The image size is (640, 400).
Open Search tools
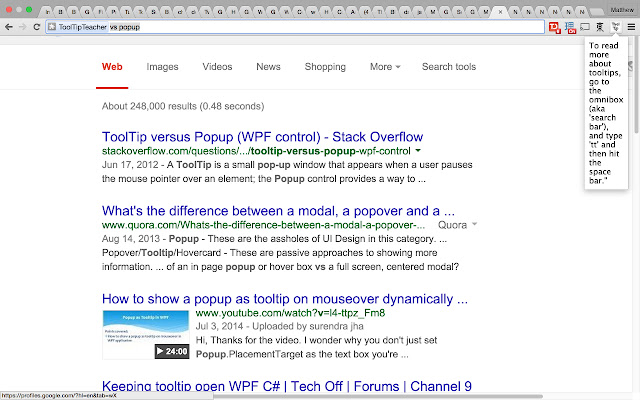(x=449, y=67)
